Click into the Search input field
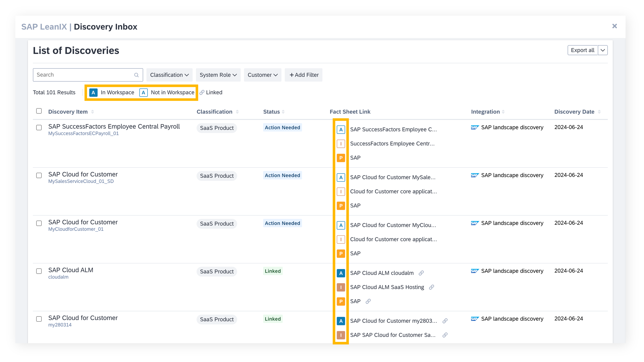This screenshot has width=644, height=362. (88, 75)
